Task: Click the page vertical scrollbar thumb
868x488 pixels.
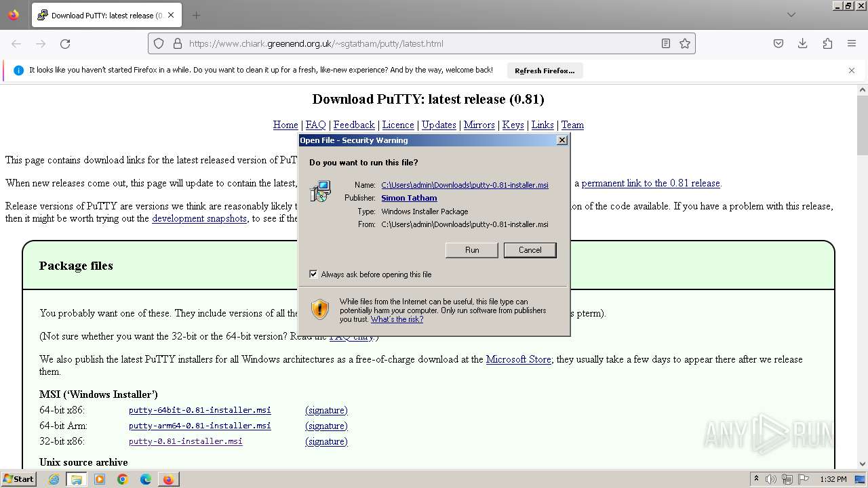Action: [863, 125]
